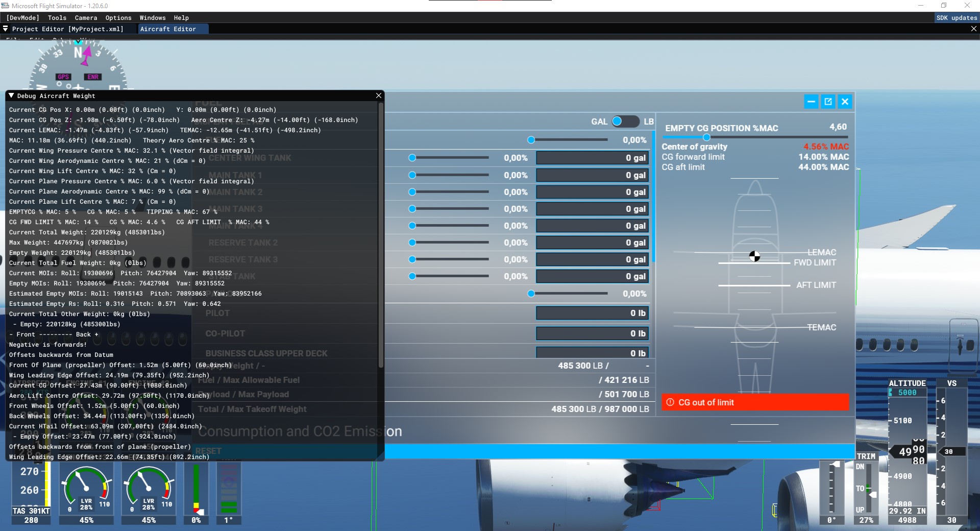Click the Debug Aircraft Weight vertical scrollbar
The height and width of the screenshot is (531, 980).
pyautogui.click(x=381, y=235)
